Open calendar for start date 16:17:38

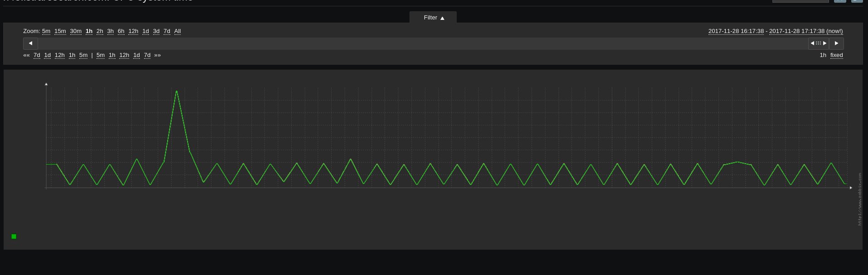click(x=736, y=31)
